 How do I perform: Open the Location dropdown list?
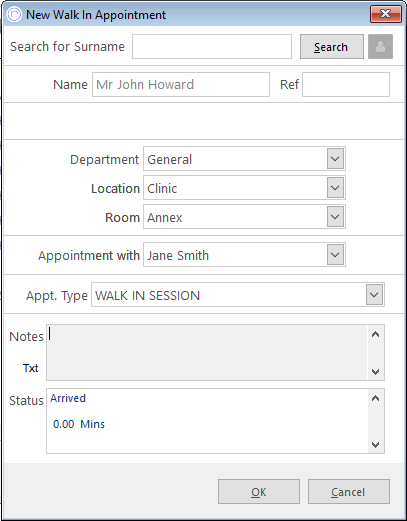pos(335,188)
